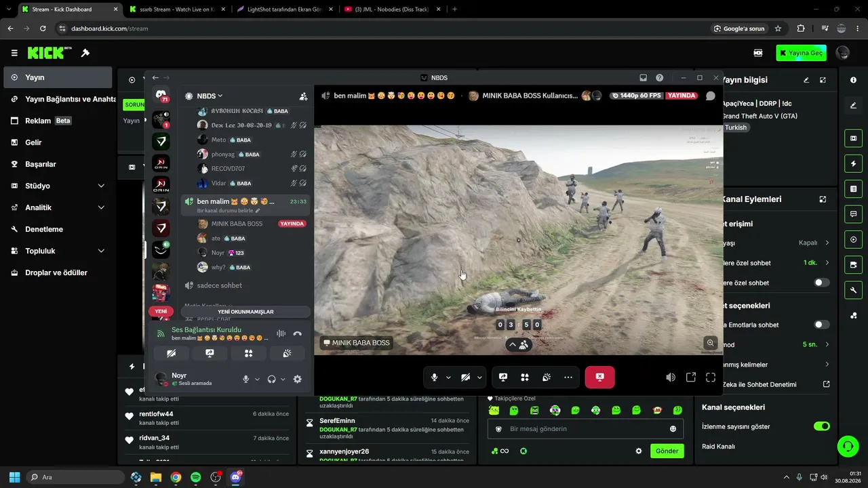Viewport: 868px width, 488px height.
Task: Open microphone options arrow in user panel
Action: pos(257,380)
